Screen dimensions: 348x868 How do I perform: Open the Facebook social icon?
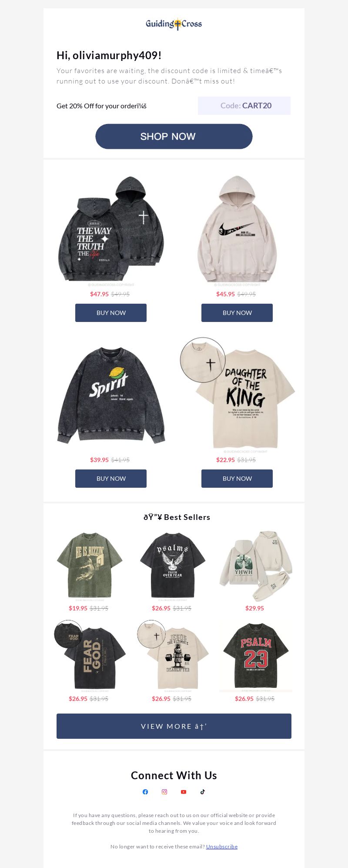[x=145, y=792]
